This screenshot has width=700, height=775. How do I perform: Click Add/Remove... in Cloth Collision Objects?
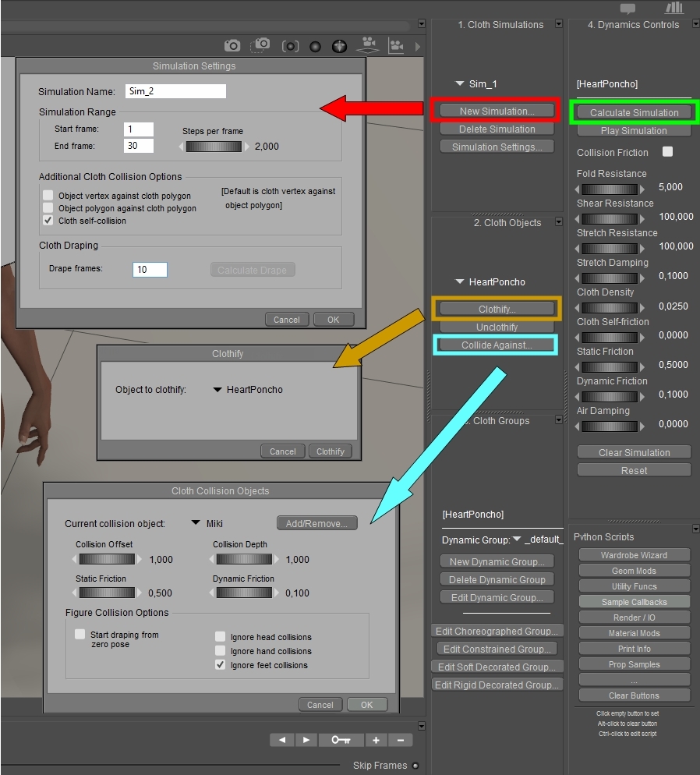click(x=316, y=523)
